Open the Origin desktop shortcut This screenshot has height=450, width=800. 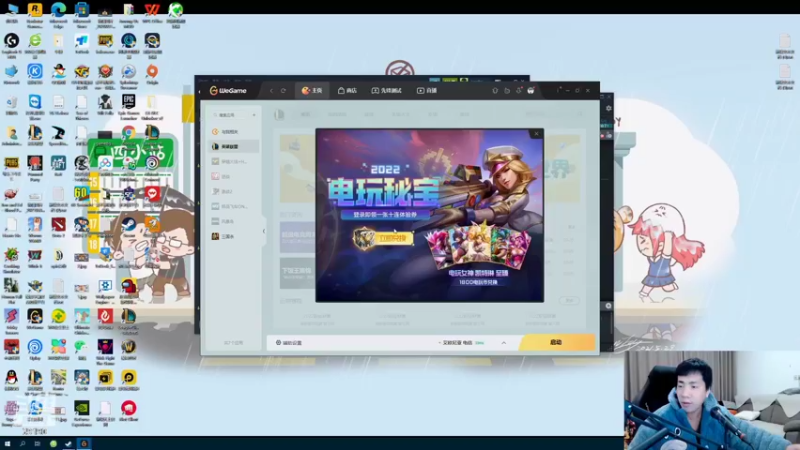[x=152, y=74]
